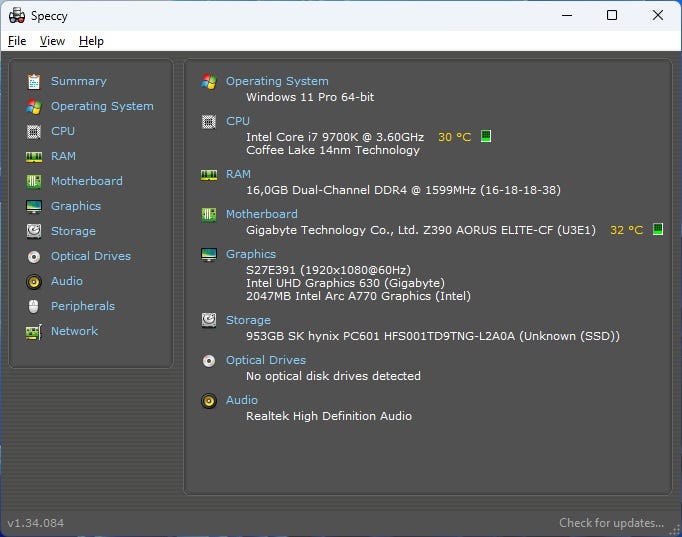This screenshot has height=537, width=682.
Task: Open Network section from sidebar
Action: (74, 331)
